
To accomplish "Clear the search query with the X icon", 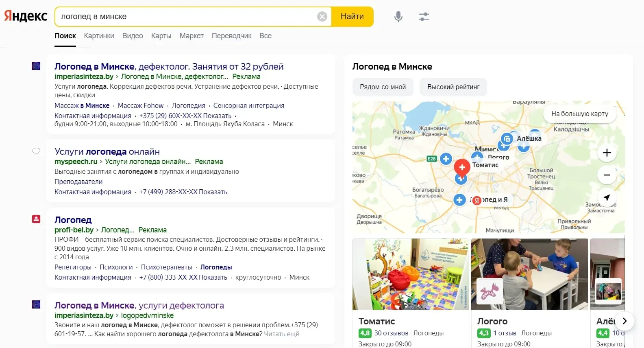I will [x=322, y=17].
